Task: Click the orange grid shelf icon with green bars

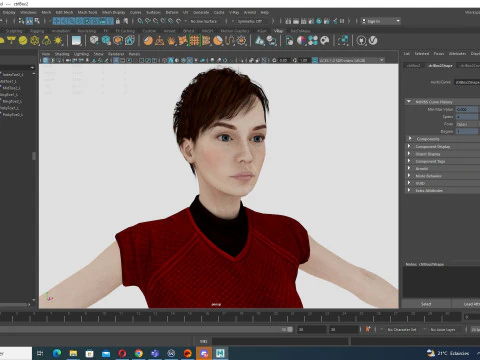Action: [x=195, y=41]
